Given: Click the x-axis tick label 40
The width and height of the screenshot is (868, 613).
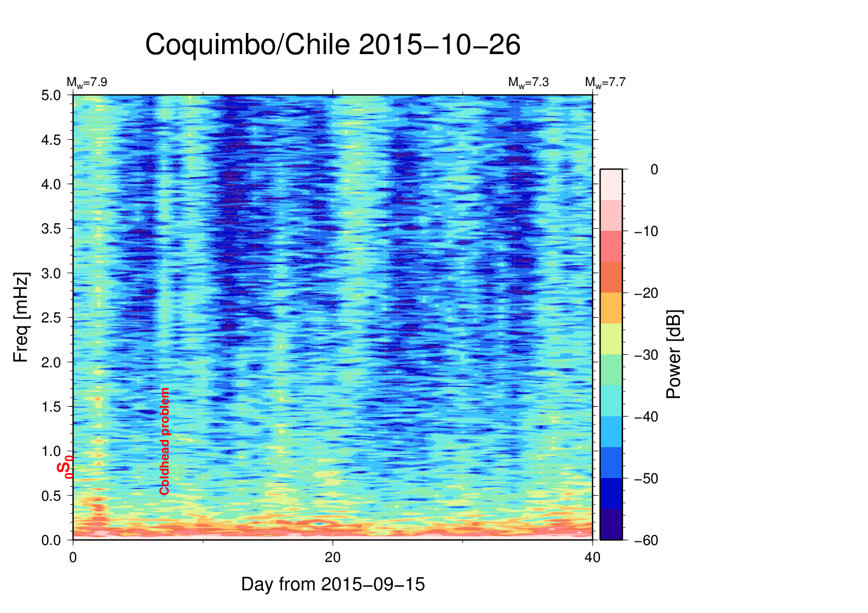Looking at the screenshot, I should coord(592,557).
